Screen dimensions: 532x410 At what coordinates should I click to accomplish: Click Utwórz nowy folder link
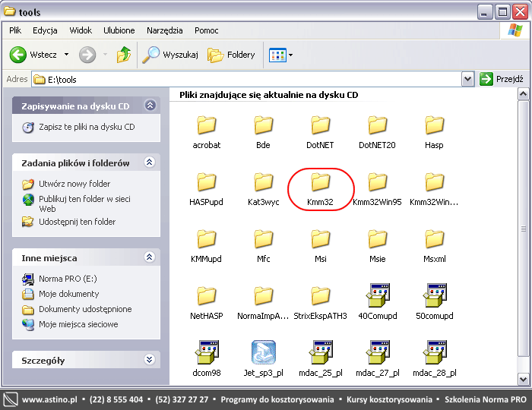[x=66, y=184]
